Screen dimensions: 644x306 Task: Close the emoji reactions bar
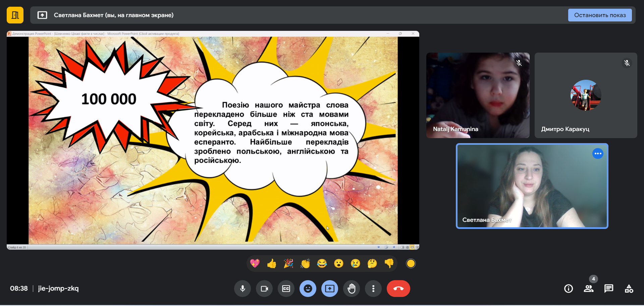(308, 289)
